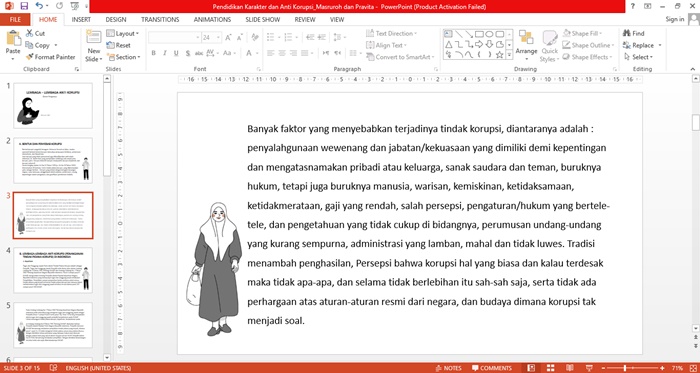
Task: Click the Save icon in quick access toolbar
Action: (x=24, y=6)
